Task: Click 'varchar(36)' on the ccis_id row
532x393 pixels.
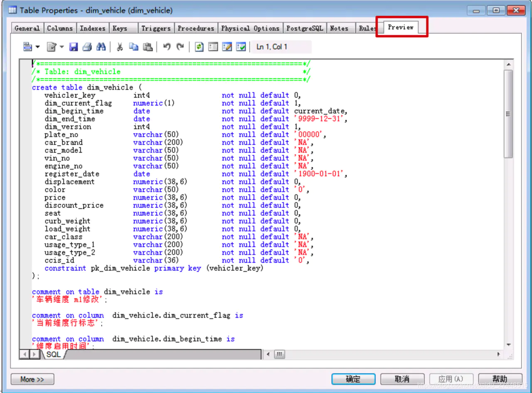Action: (x=156, y=260)
